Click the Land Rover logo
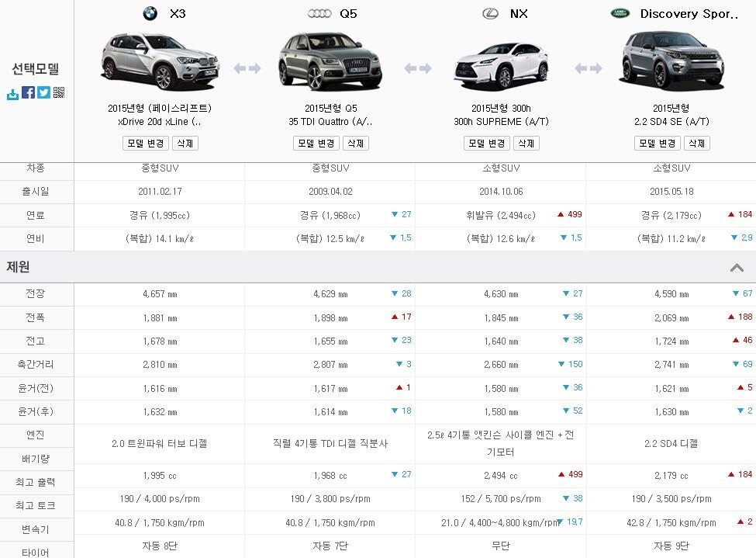Screen dimensions: 756x558 point(620,13)
